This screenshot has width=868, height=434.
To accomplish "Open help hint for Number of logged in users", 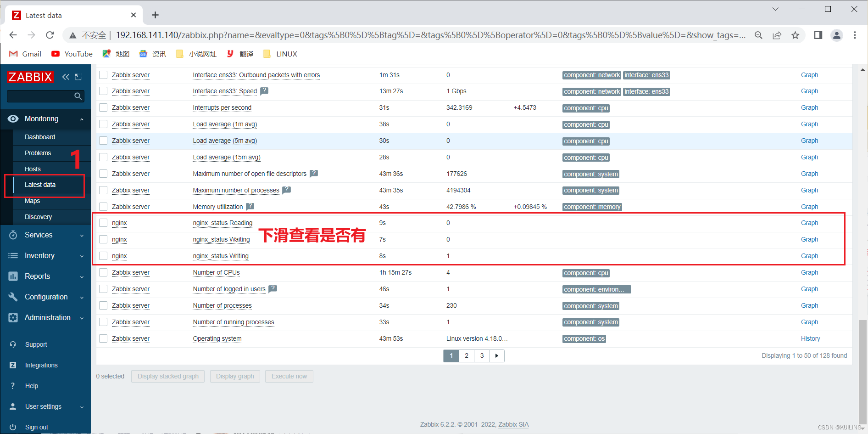I will pos(273,289).
